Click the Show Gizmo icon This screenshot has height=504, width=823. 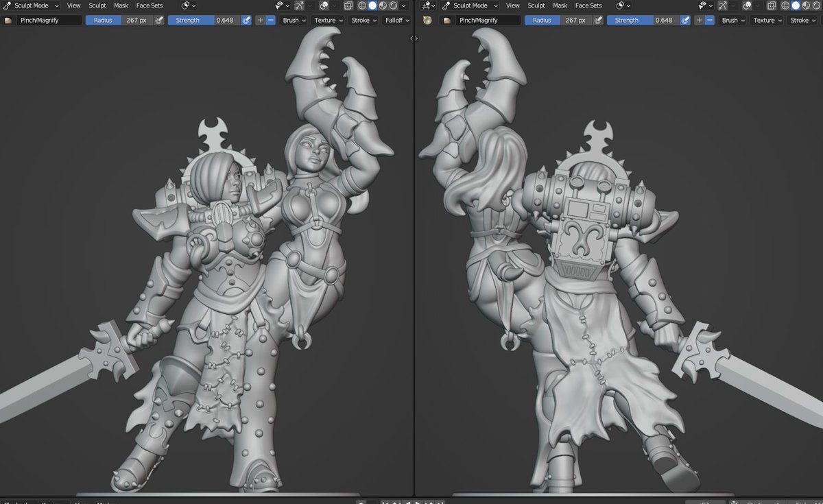299,5
